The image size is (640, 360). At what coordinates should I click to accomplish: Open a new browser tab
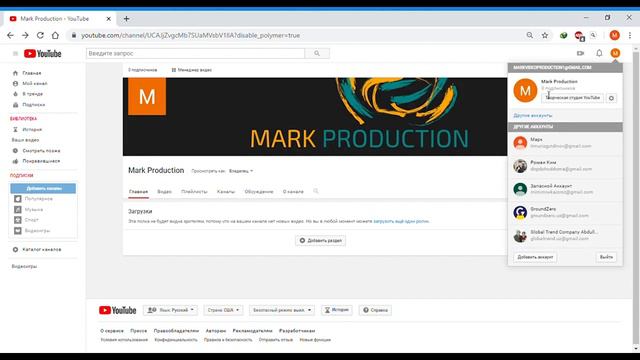[x=127, y=19]
